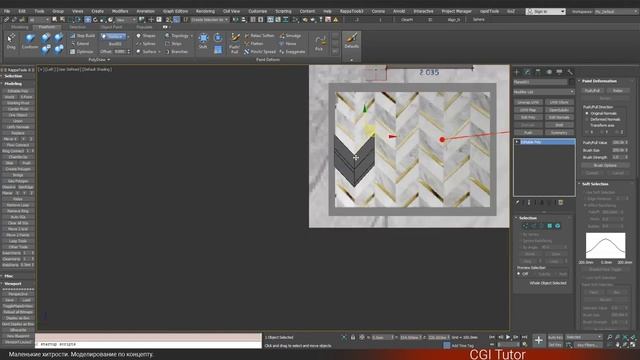
Task: Toggle the Auto Key button
Action: pyautogui.click(x=555, y=337)
